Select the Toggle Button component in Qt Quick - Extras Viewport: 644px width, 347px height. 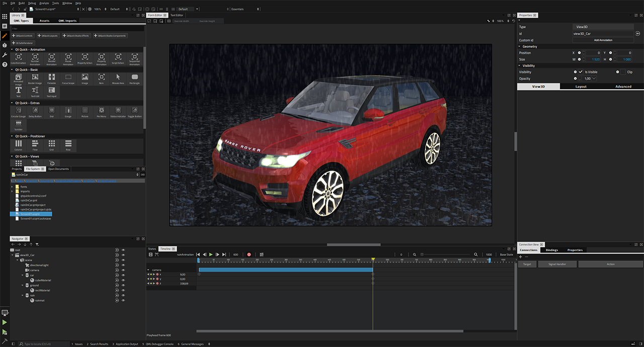pyautogui.click(x=134, y=112)
